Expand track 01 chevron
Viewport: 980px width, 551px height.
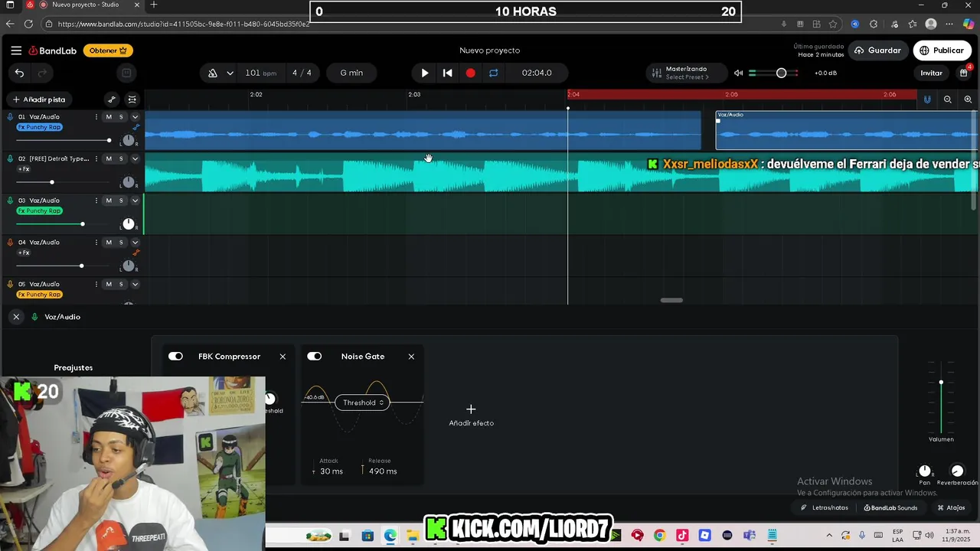pos(135,117)
